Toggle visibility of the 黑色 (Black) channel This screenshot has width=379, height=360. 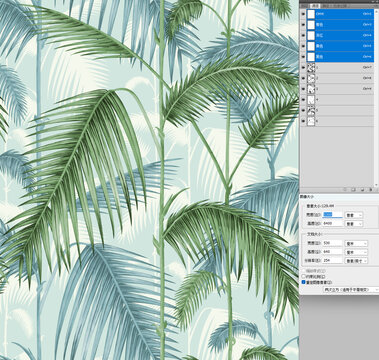(303, 57)
